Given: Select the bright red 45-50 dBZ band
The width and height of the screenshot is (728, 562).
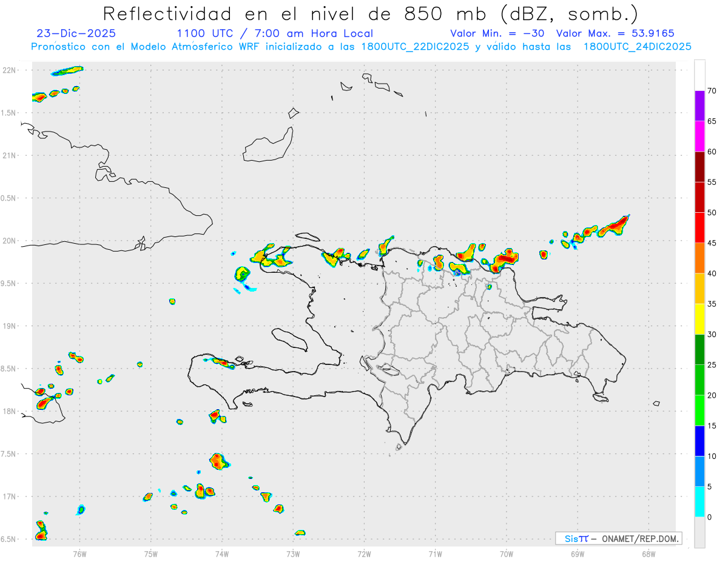Looking at the screenshot, I should point(699,228).
